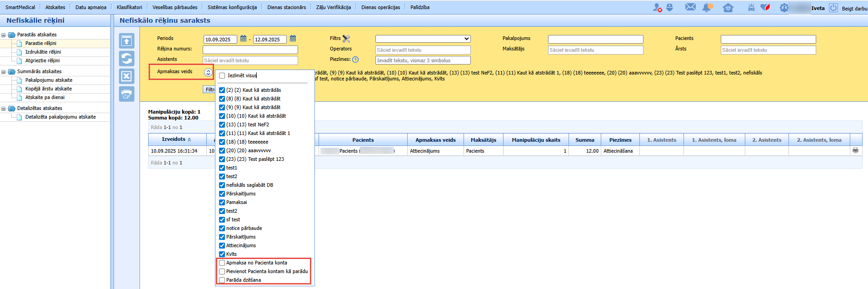Viewport: 868px width, 289px height.
Task: Click Beigt darbu to log out
Action: point(854,8)
